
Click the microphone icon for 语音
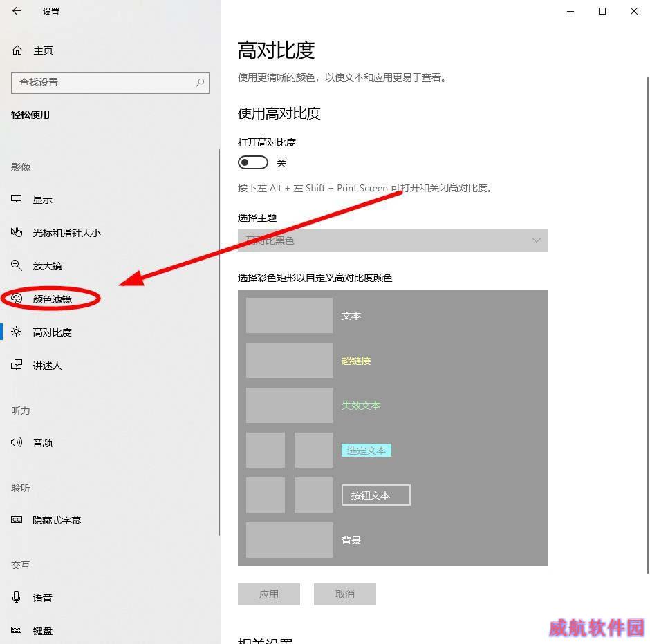[x=16, y=597]
